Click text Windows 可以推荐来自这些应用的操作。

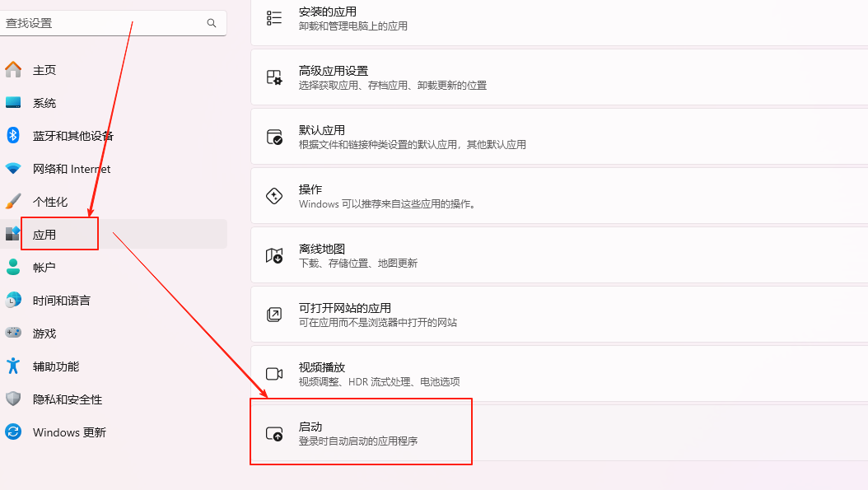[x=388, y=203]
